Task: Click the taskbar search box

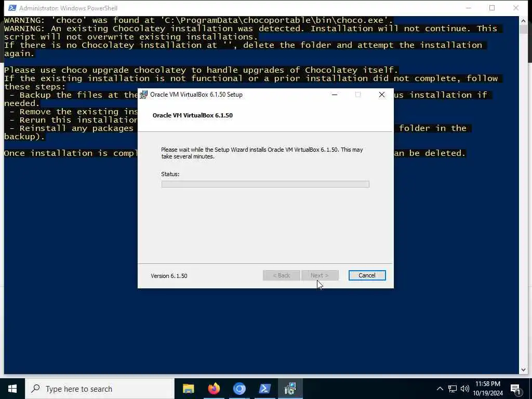Action: [100, 389]
